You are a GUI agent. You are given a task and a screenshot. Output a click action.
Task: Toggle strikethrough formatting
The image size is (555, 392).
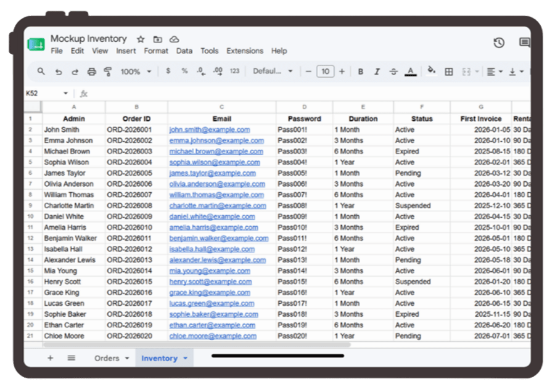click(393, 72)
